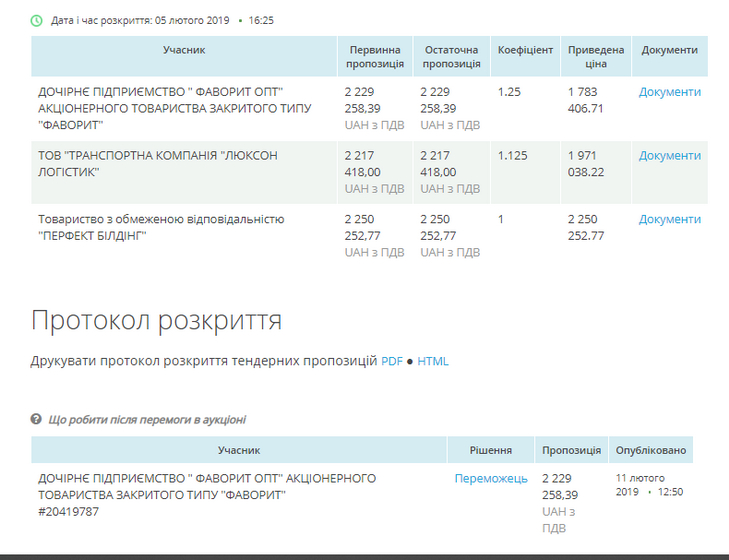
Task: Select ПЕРФЕКТ БІЛДІНГ participant name in table
Action: (161, 227)
